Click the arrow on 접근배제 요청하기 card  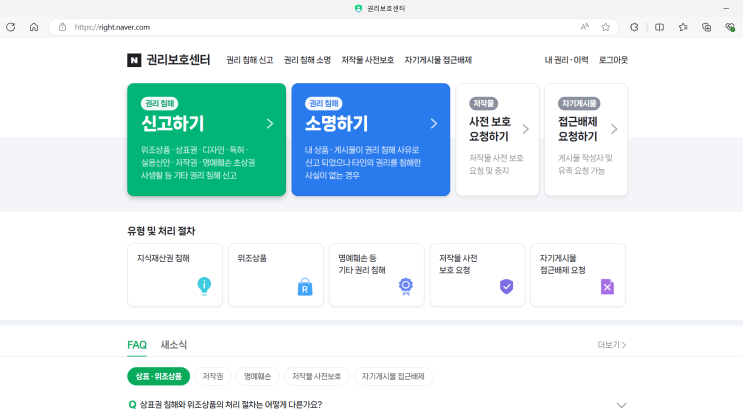tap(614, 129)
